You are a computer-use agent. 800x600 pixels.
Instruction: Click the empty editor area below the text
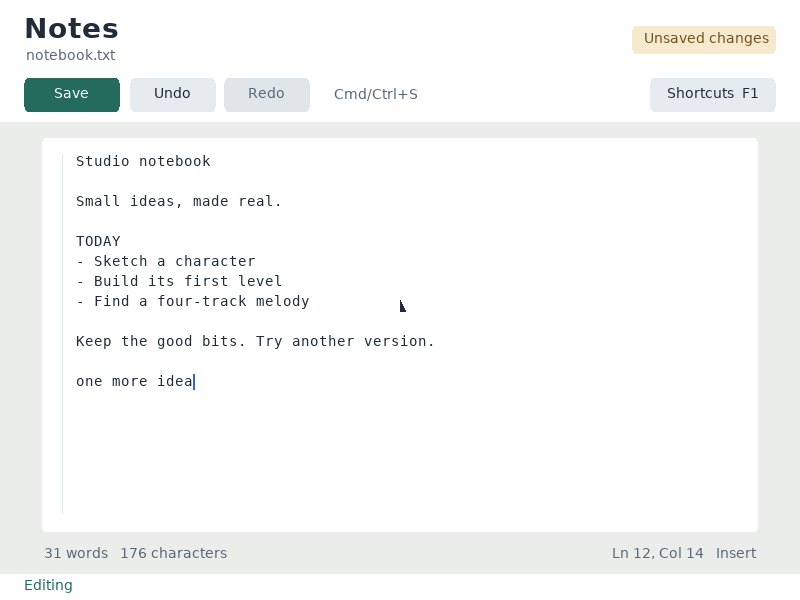tap(400, 454)
